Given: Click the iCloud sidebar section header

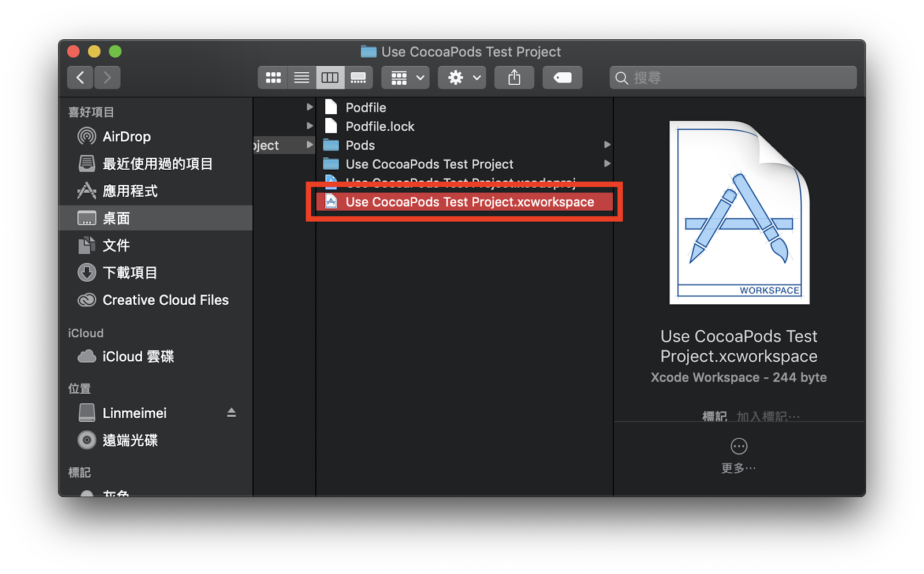Looking at the screenshot, I should pos(86,333).
